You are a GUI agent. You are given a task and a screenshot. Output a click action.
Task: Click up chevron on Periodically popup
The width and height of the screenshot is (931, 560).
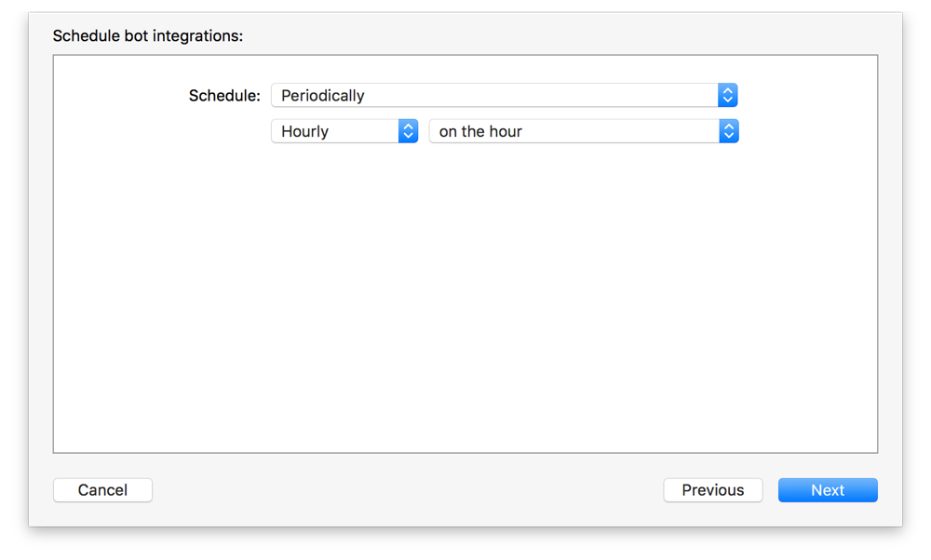point(728,91)
